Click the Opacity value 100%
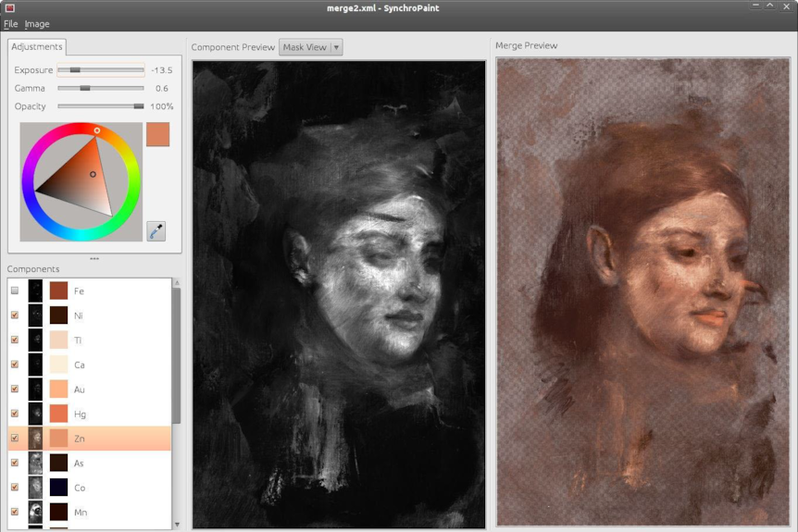The image size is (798, 532). (x=162, y=106)
